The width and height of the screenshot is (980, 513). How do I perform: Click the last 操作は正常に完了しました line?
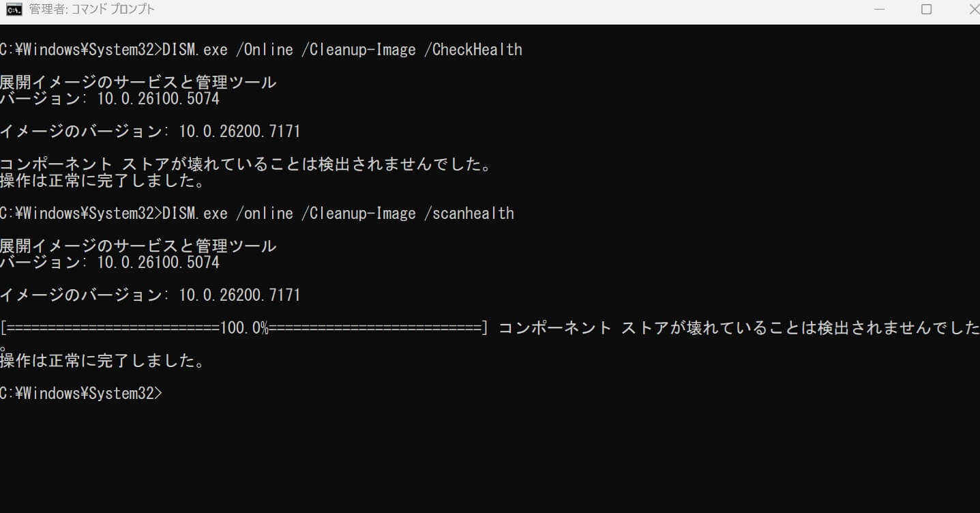pyautogui.click(x=102, y=361)
